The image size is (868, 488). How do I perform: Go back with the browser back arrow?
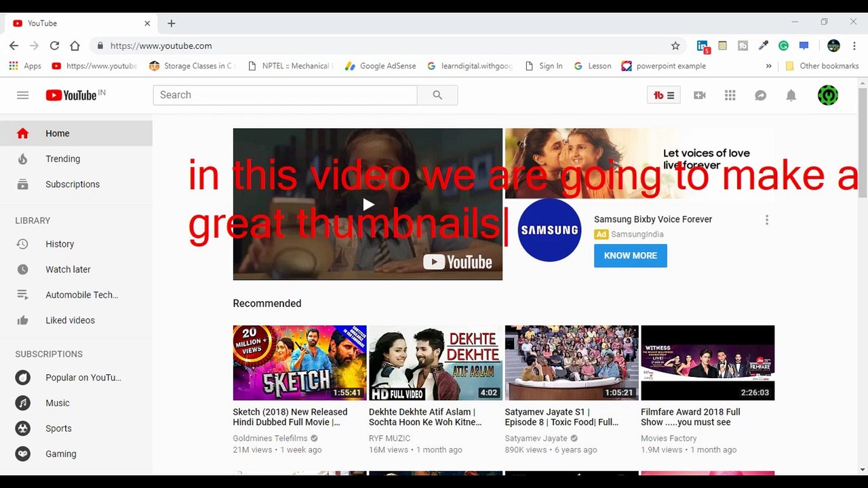[14, 46]
